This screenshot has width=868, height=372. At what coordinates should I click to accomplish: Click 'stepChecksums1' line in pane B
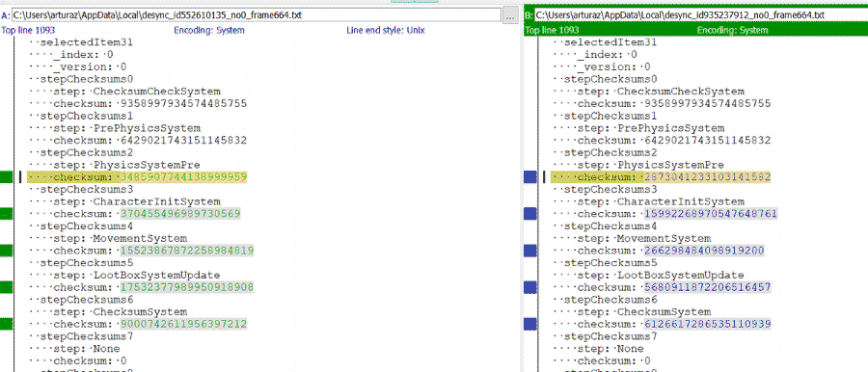coord(610,116)
